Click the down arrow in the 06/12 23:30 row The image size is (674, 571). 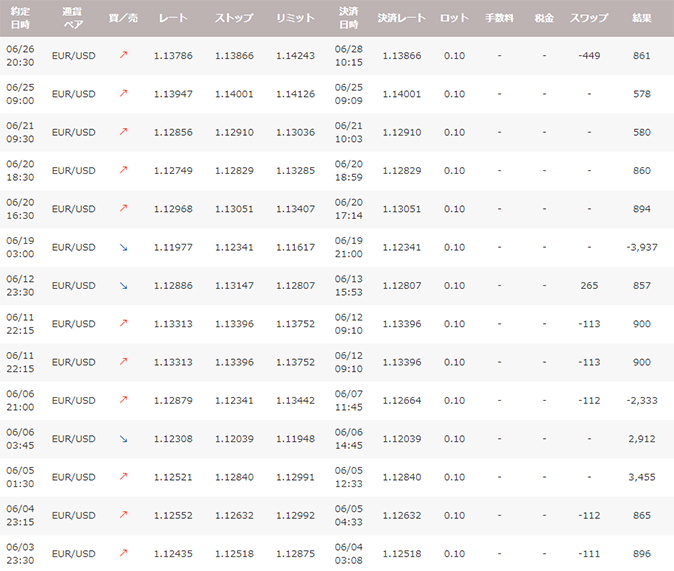[x=124, y=285]
